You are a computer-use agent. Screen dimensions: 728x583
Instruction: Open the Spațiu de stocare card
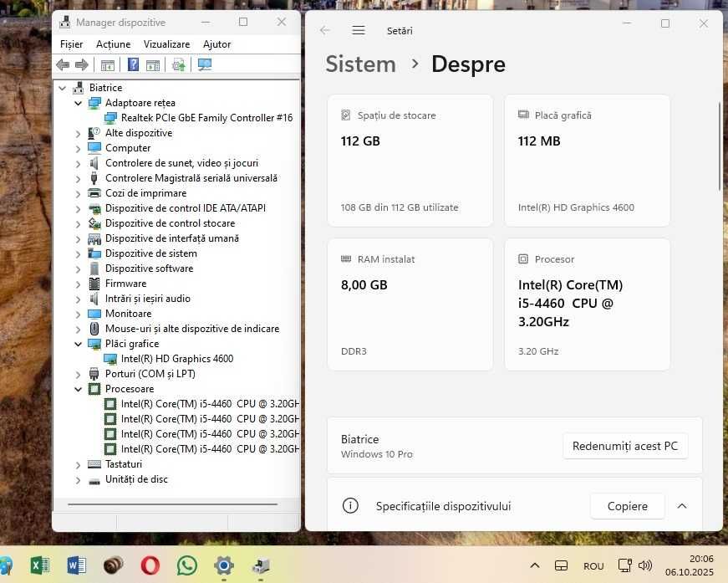pos(410,161)
